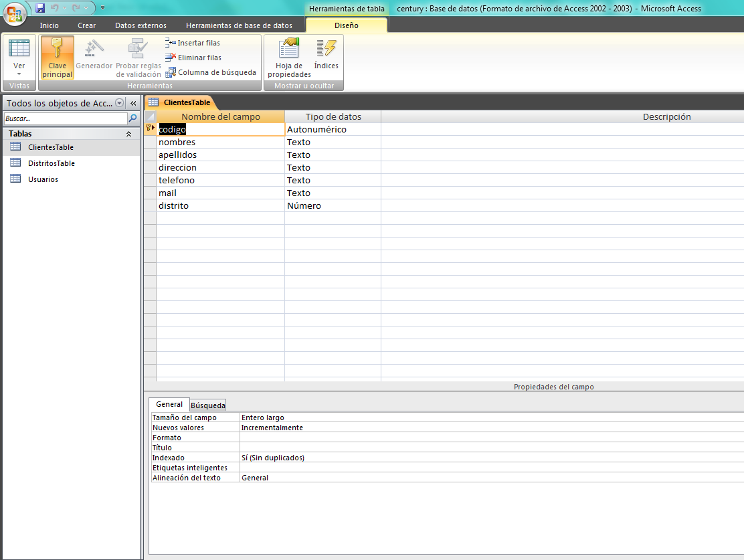Select the mail field name cell

(221, 193)
